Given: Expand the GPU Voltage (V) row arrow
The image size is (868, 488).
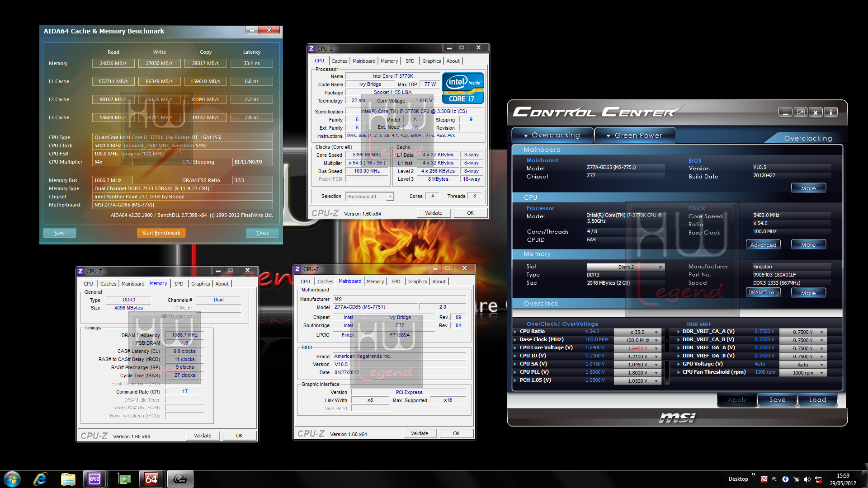Looking at the screenshot, I should click(x=679, y=364).
